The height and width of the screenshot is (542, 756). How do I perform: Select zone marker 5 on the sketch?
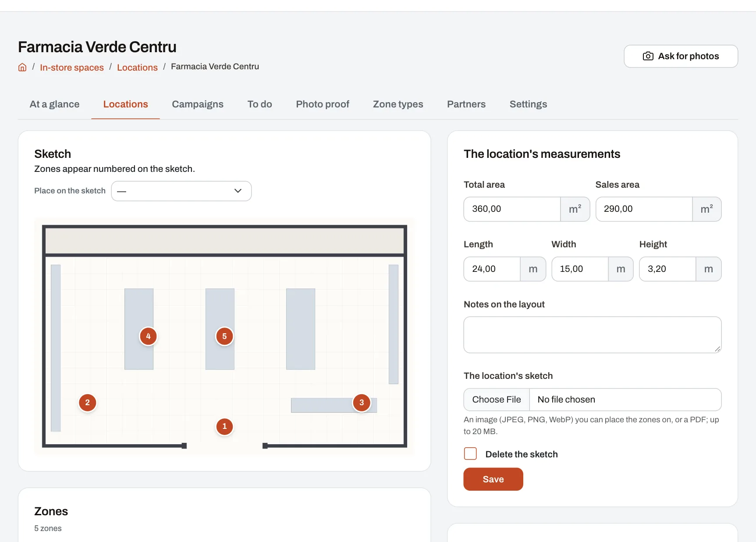click(224, 336)
